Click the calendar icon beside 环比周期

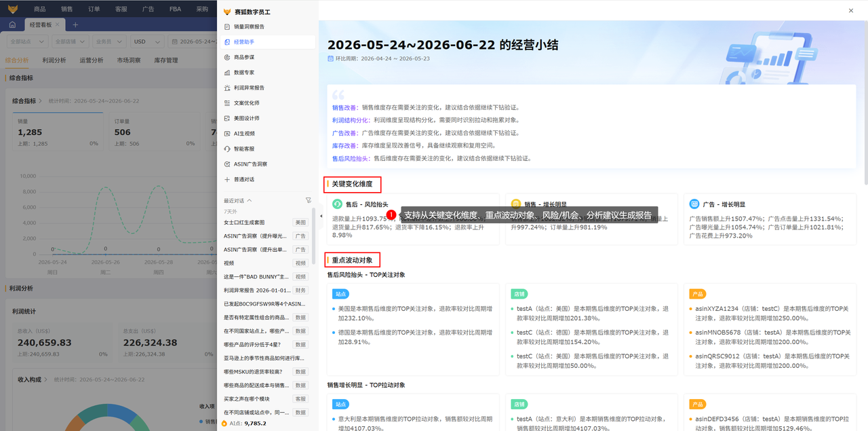click(x=330, y=59)
